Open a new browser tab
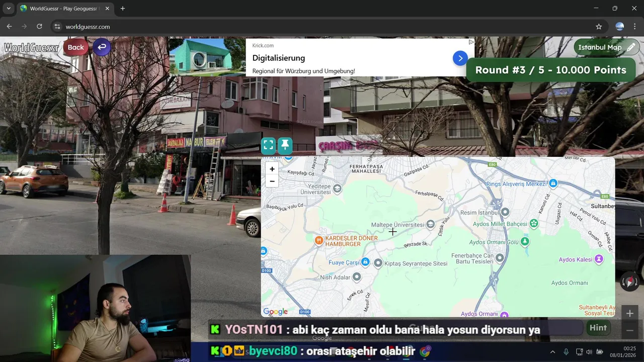 122,9
